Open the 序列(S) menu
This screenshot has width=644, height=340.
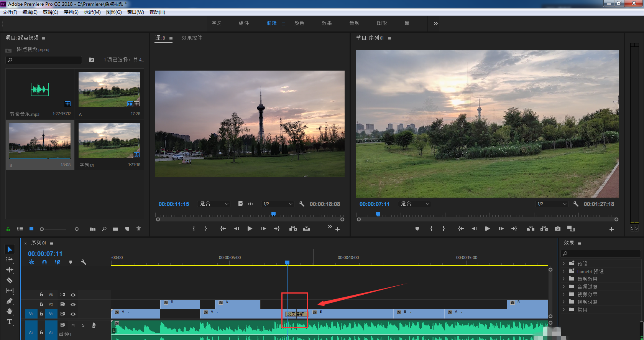pyautogui.click(x=71, y=12)
